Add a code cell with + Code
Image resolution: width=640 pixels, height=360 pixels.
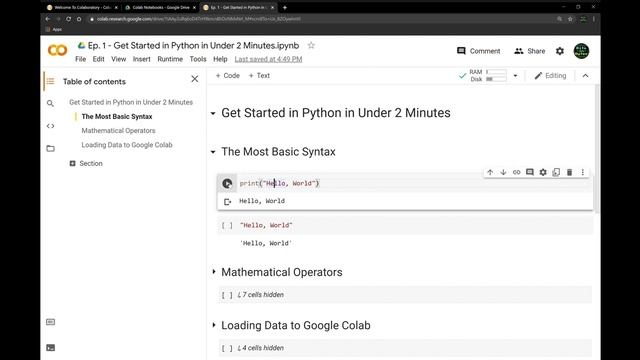coord(227,76)
